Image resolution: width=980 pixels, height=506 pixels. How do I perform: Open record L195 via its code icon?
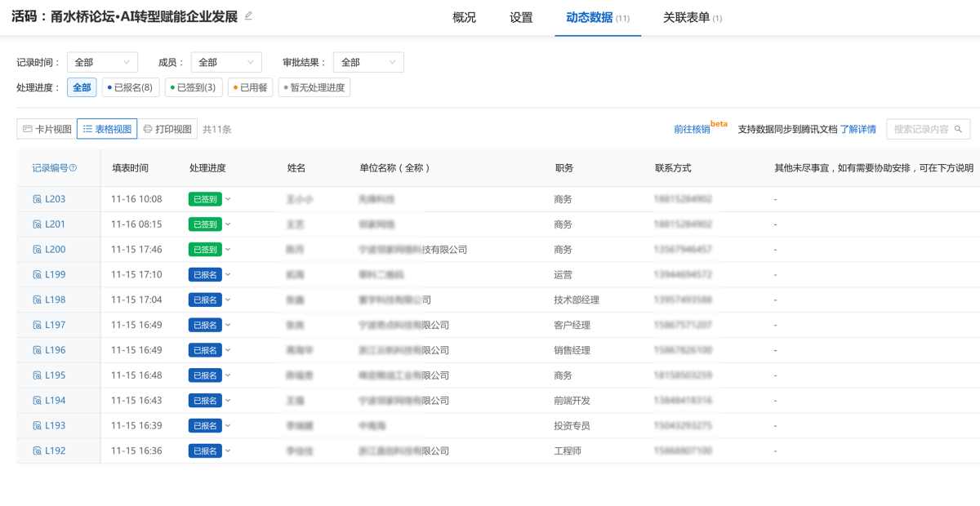tap(37, 376)
